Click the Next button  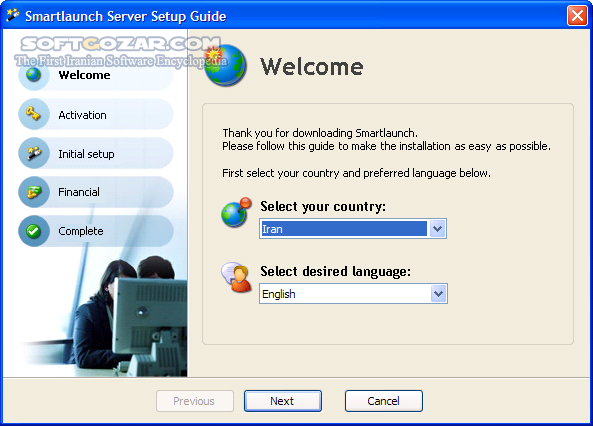[283, 401]
